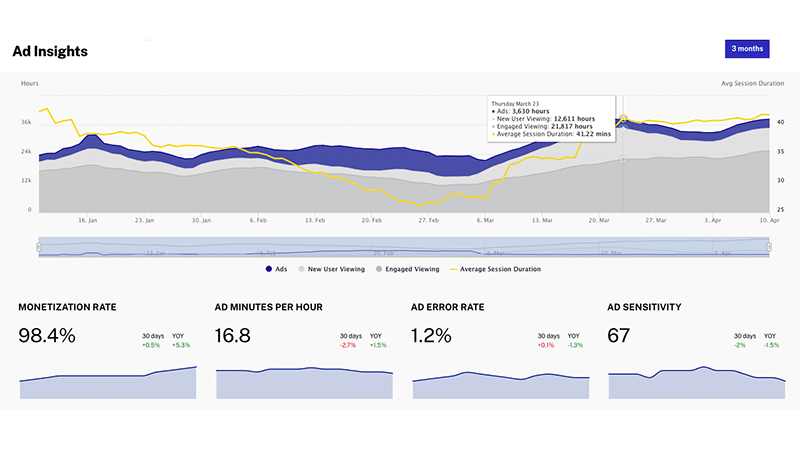
Task: Click right handle of the range navigator
Action: pos(770,246)
